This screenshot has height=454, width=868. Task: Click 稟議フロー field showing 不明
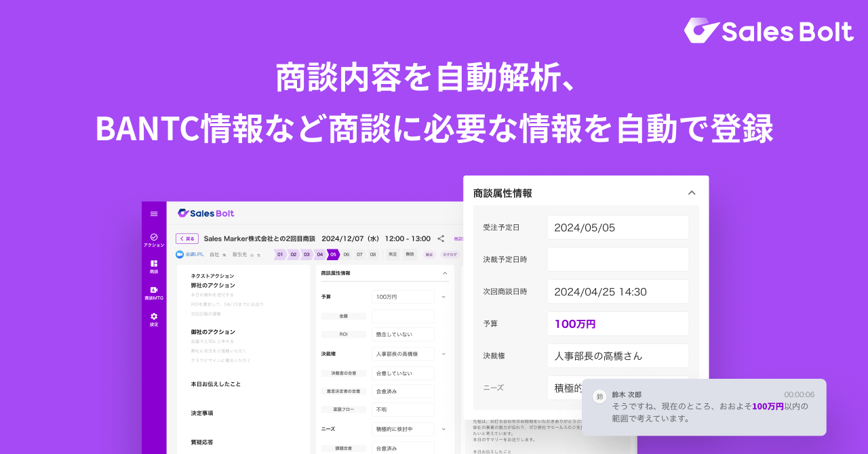point(403,410)
